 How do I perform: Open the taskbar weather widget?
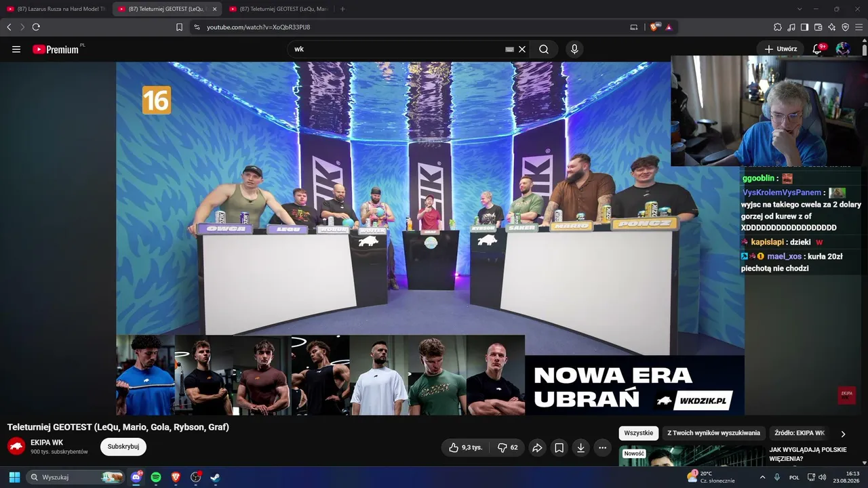coord(711,477)
